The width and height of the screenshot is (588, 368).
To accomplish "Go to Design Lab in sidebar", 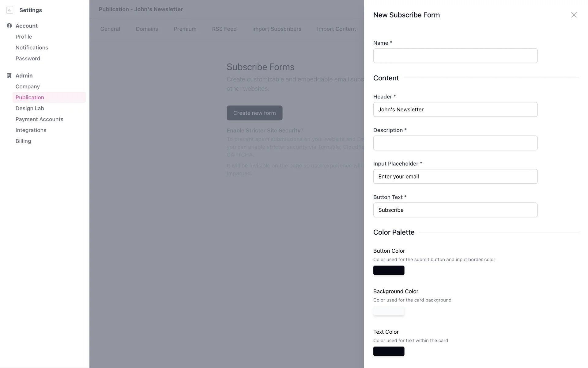I will point(30,108).
